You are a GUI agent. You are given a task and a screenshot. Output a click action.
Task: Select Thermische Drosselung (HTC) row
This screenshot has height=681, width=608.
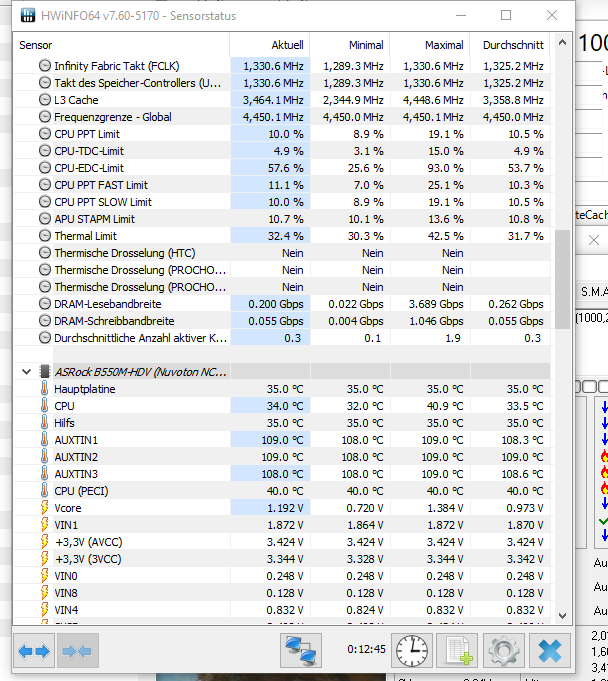pos(282,253)
